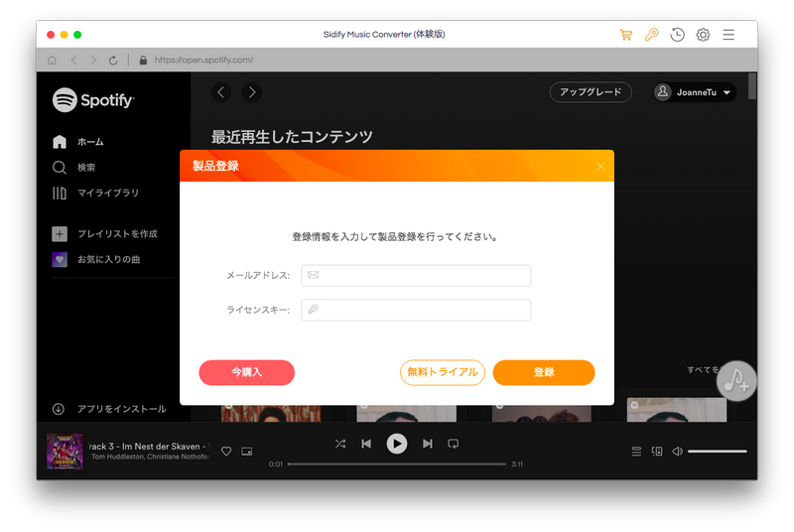Open マイライブラリ in sidebar
The image size is (794, 532).
click(95, 193)
